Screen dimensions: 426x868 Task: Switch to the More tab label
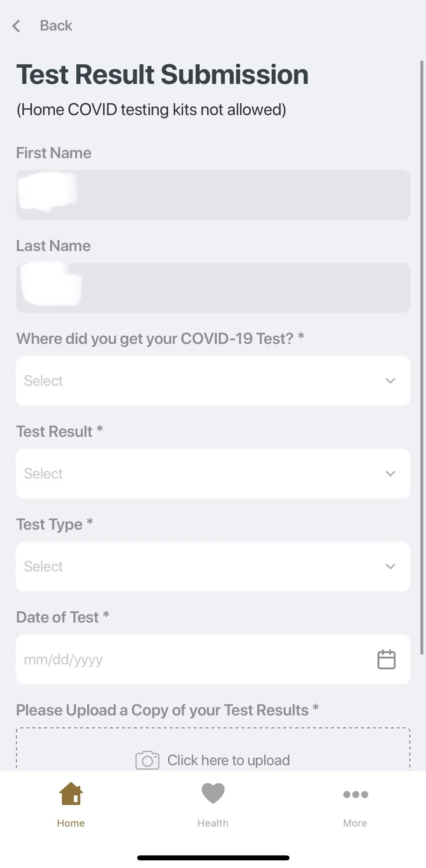coord(355,823)
